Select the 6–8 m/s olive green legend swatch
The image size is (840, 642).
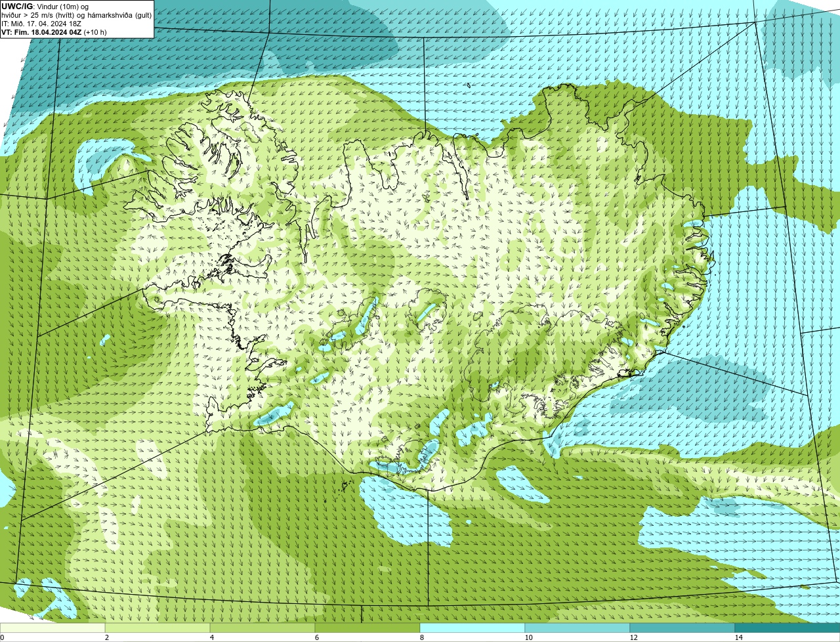tap(367, 628)
